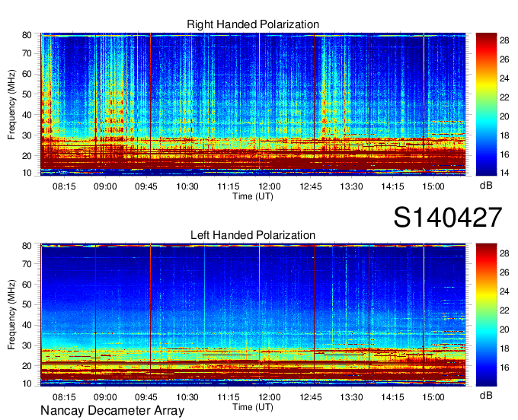Image resolution: width=518 pixels, height=420 pixels.
Task: Click 20 MHz tick of Left Handed plot
Action: tap(27, 366)
